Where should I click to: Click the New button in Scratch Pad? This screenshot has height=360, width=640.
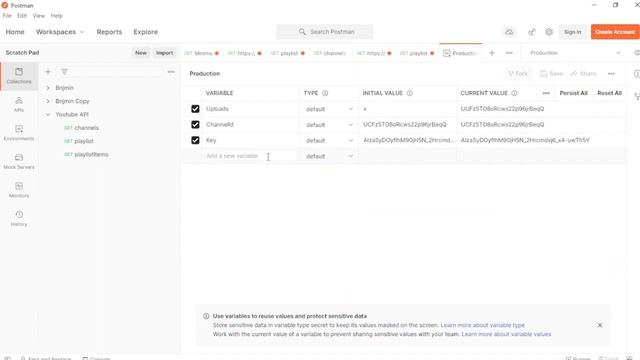(141, 53)
